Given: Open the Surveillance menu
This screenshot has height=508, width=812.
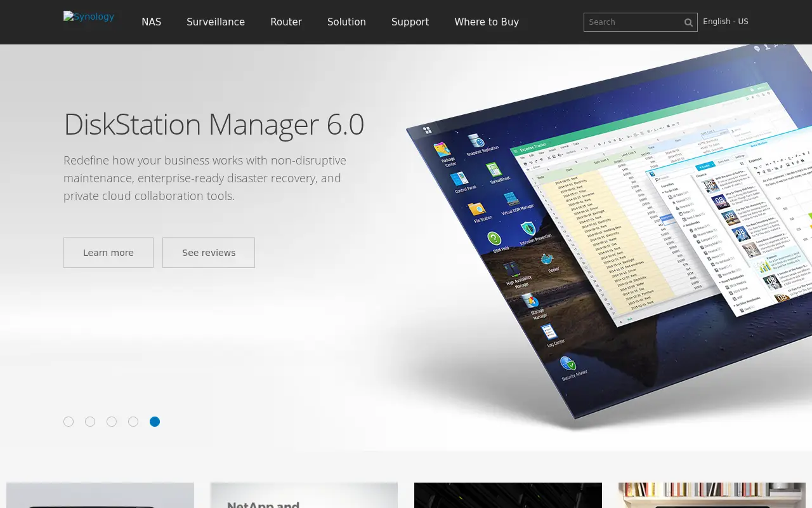Looking at the screenshot, I should coord(216,22).
